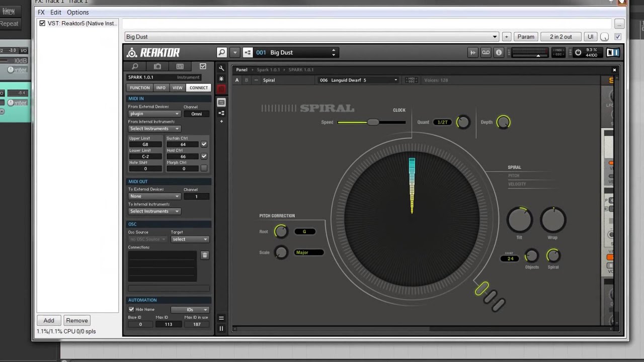Open MIDI Out Select Instruments dropdown
Screen dimensions: 644x362
point(154,211)
